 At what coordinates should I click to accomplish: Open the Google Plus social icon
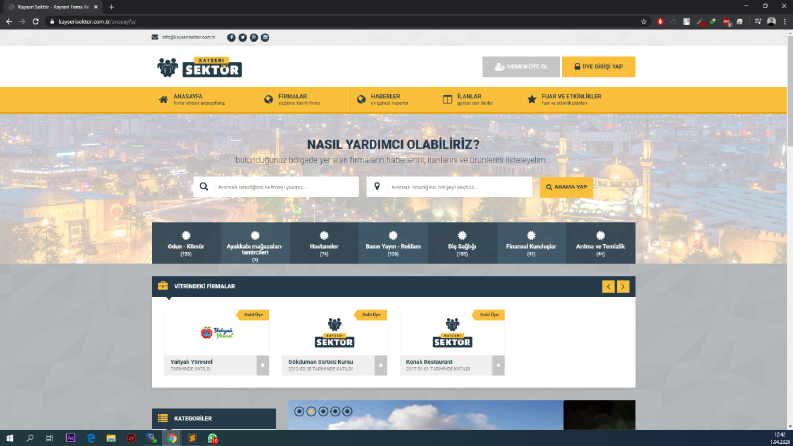[254, 37]
